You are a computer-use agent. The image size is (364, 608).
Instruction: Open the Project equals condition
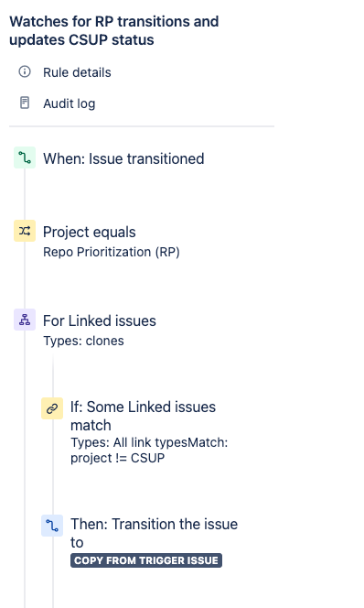[x=89, y=232]
